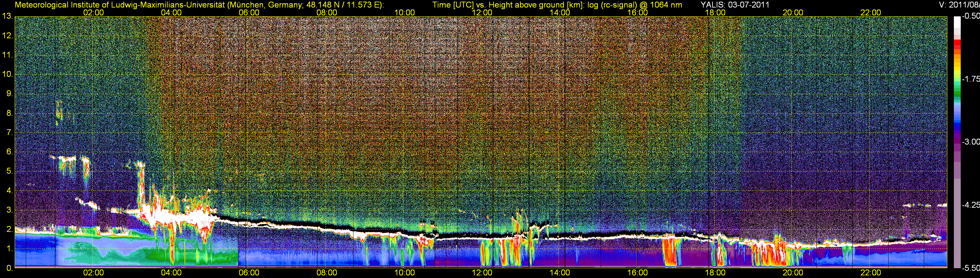Click the 13 km height axis label
This screenshot has height=278, width=980.
click(x=7, y=16)
